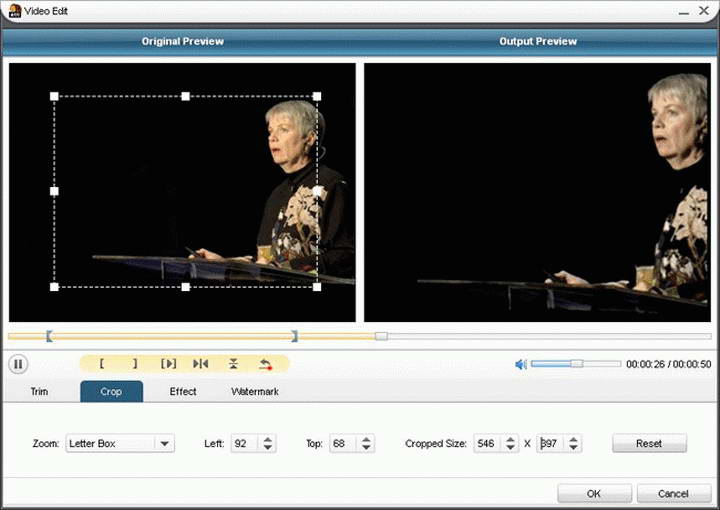Increase the cropped width value
The height and width of the screenshot is (510, 720).
pyautogui.click(x=510, y=439)
